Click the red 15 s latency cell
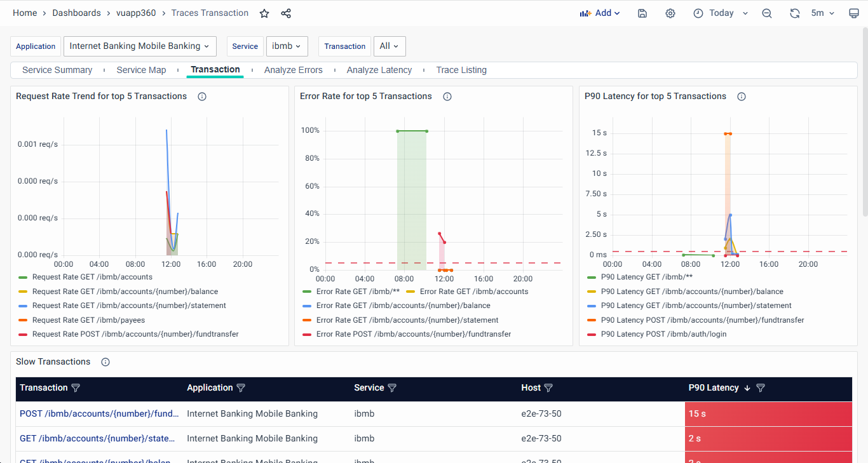The height and width of the screenshot is (463, 868). pyautogui.click(x=768, y=414)
